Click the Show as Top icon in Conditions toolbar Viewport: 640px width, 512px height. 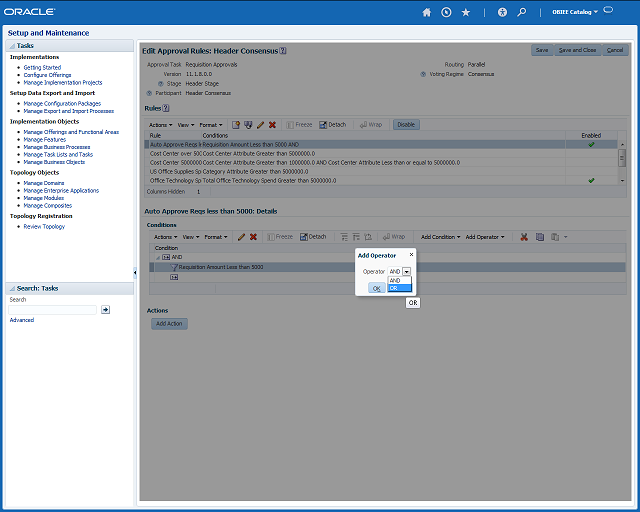(x=368, y=237)
